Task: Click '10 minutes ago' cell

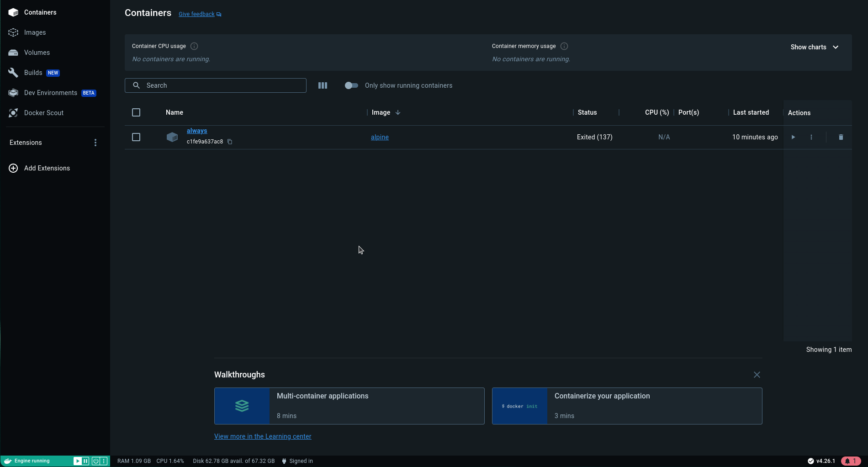Action: 755,137
